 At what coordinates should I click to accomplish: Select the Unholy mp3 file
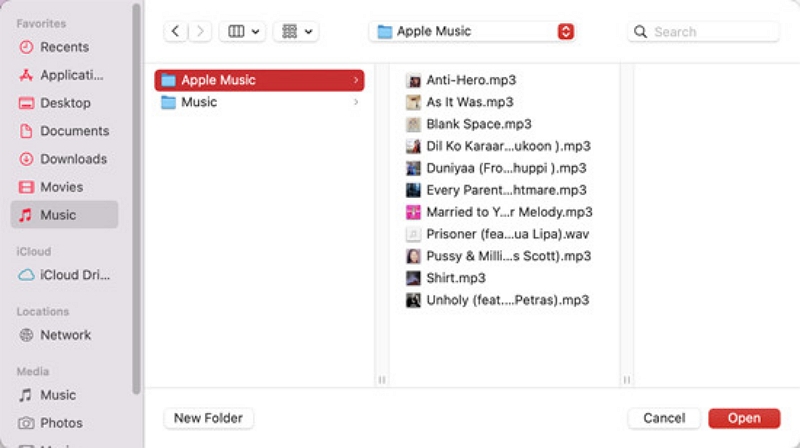pyautogui.click(x=497, y=300)
